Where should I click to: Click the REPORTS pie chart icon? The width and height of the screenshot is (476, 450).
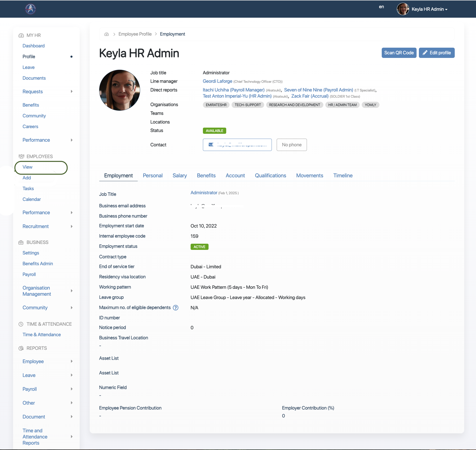click(x=21, y=348)
